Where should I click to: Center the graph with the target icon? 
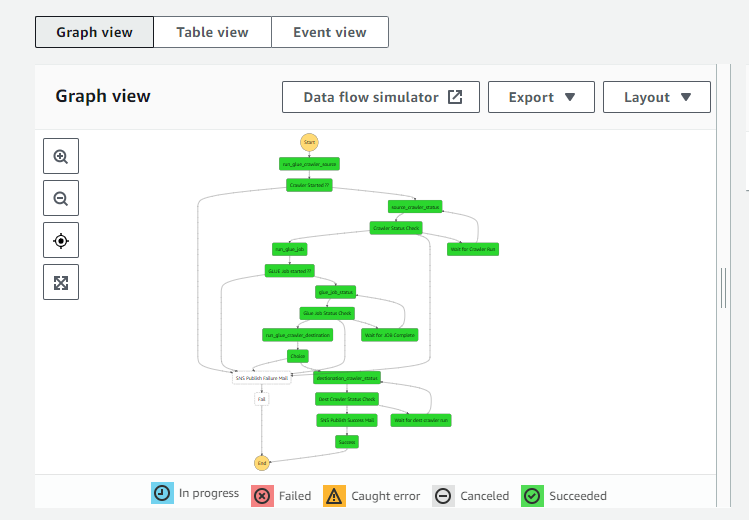point(61,241)
